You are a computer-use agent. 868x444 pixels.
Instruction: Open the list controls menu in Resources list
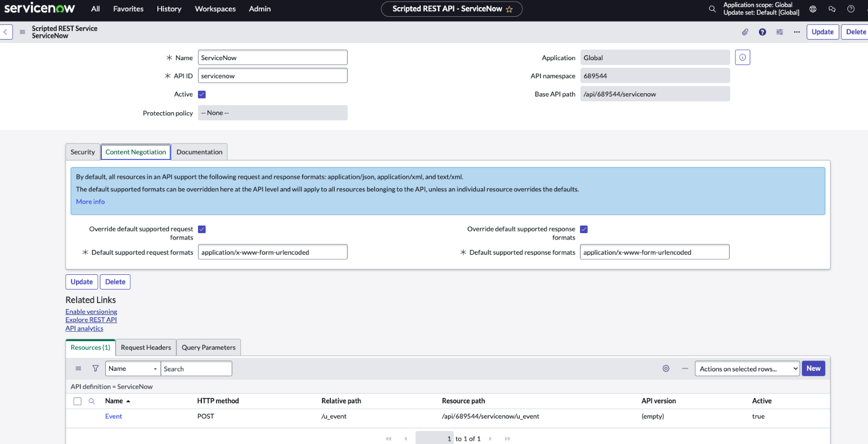point(78,369)
